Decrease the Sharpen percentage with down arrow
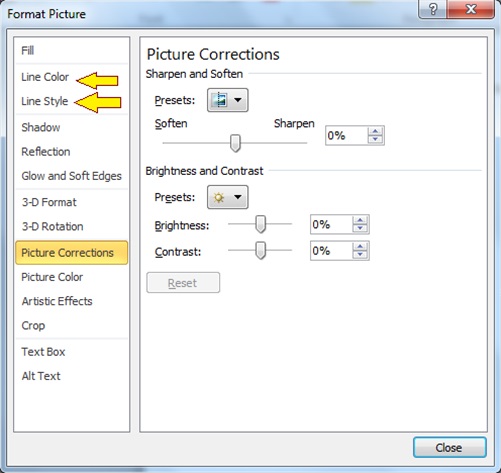This screenshot has height=473, width=501. 375,139
